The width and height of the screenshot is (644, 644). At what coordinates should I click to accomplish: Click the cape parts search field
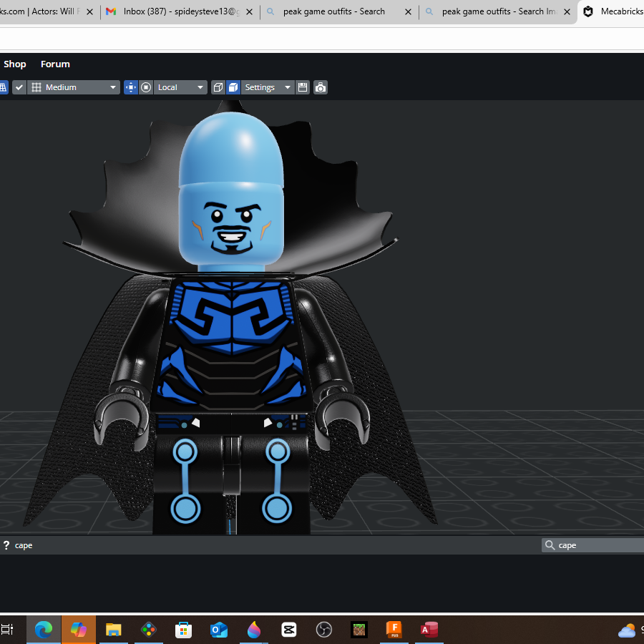[x=593, y=545]
